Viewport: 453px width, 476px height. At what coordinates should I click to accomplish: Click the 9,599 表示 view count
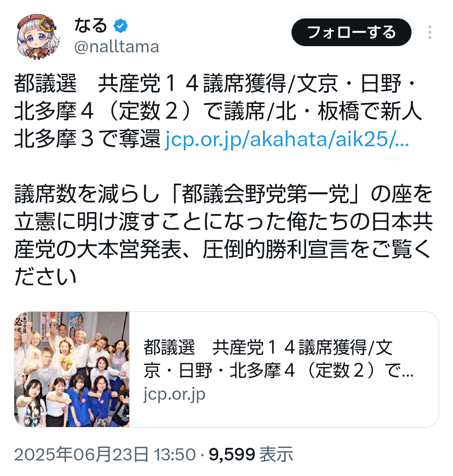(x=251, y=455)
